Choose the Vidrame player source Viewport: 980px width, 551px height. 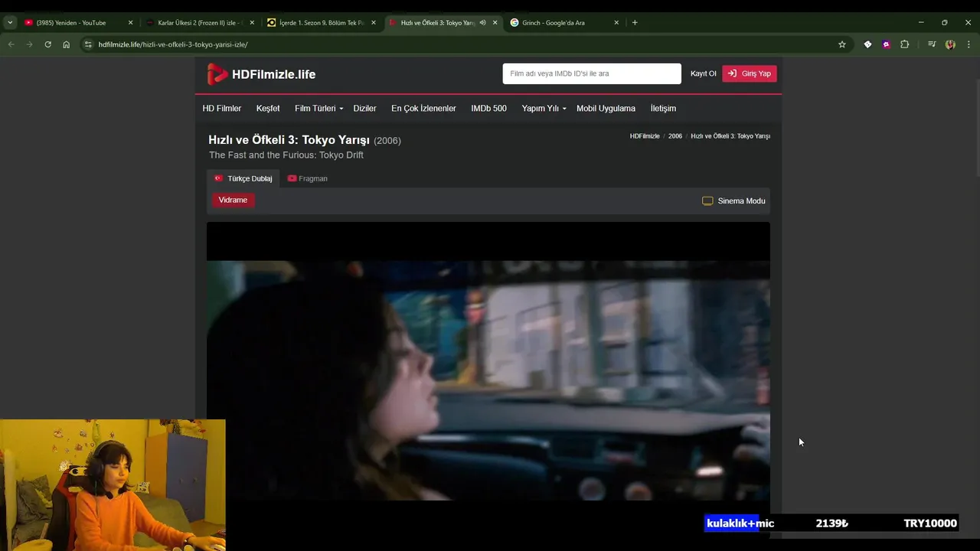(233, 201)
